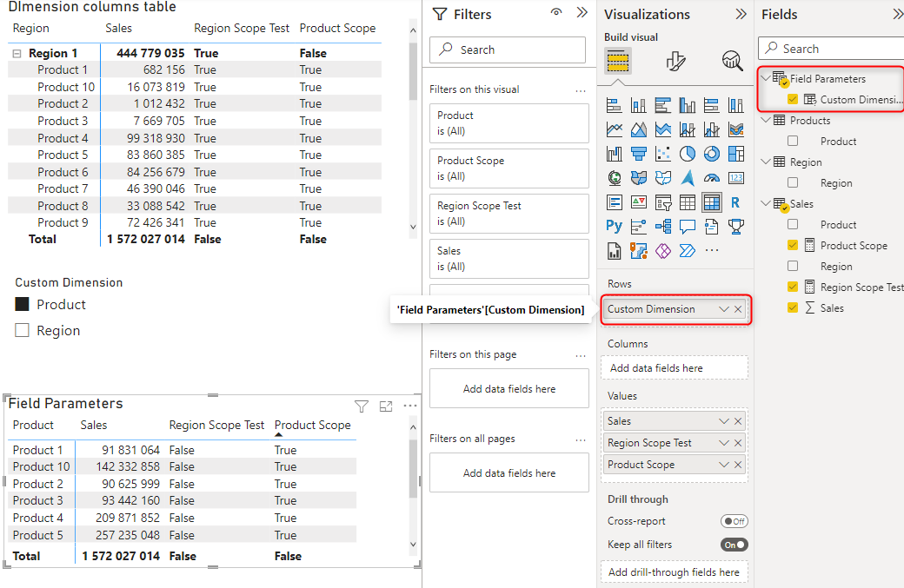Uncheck Product Scope in the Fields pane

792,245
